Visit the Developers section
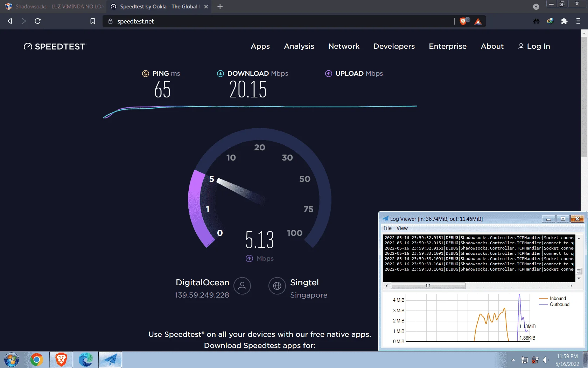This screenshot has height=368, width=588. 394,46
